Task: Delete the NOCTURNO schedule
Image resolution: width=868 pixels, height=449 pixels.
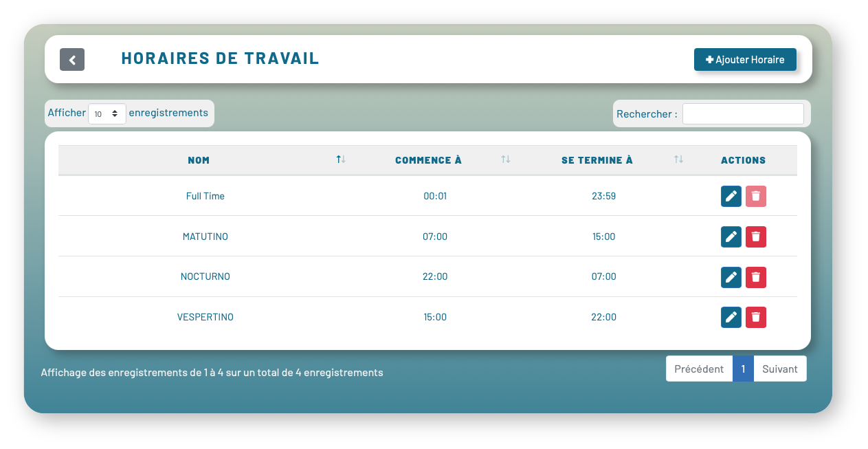Action: coord(756,278)
